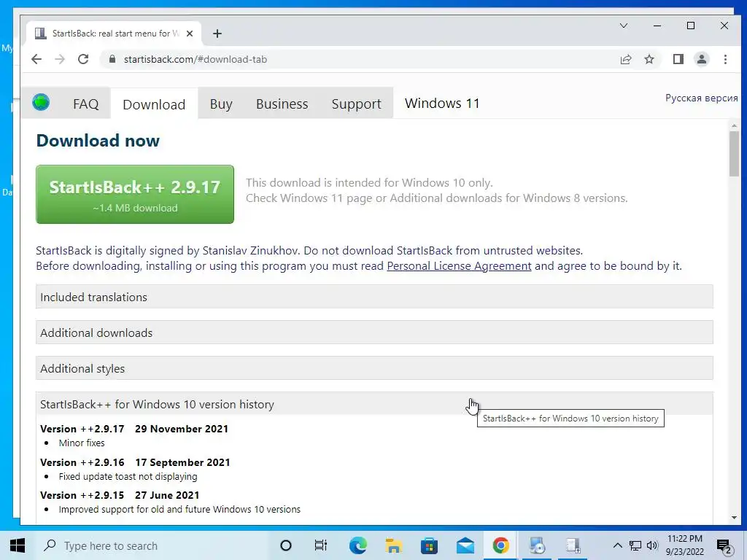Select the 'Version ++2.9.17' heading

tap(82, 429)
